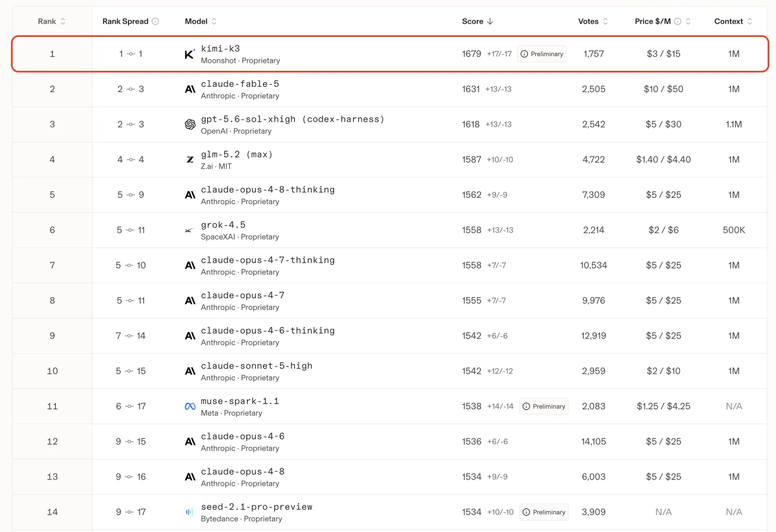Screen dimensions: 776x532
Task: Open claude-opus-4-7-thinking model link
Action: 268,260
